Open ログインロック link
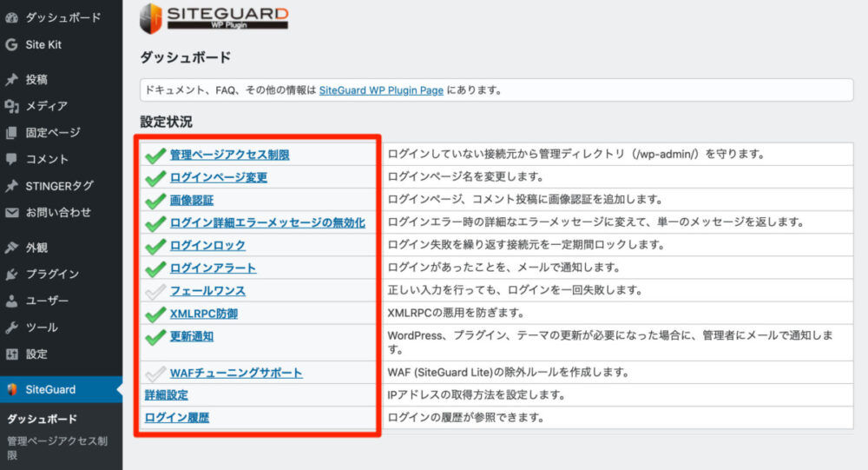The height and width of the screenshot is (470, 868). tap(207, 246)
